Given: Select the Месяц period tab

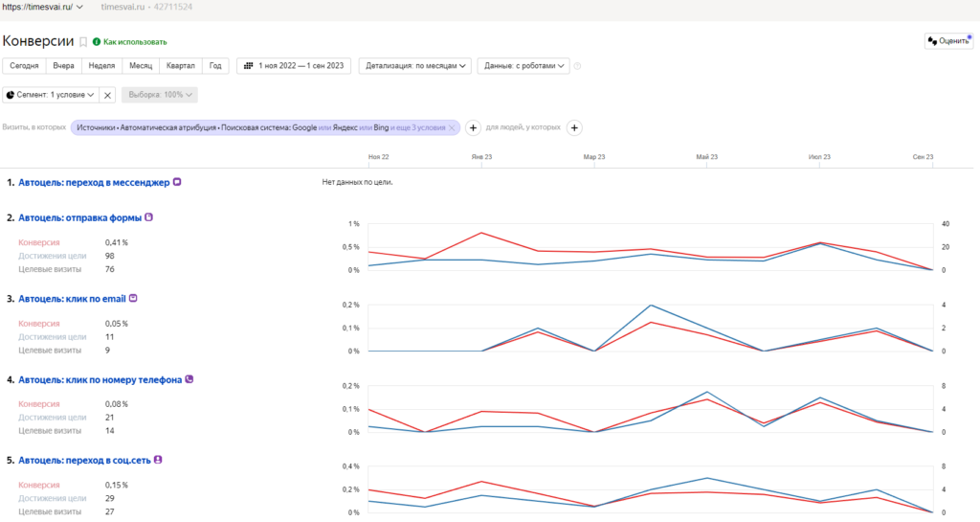Looking at the screenshot, I should (141, 66).
